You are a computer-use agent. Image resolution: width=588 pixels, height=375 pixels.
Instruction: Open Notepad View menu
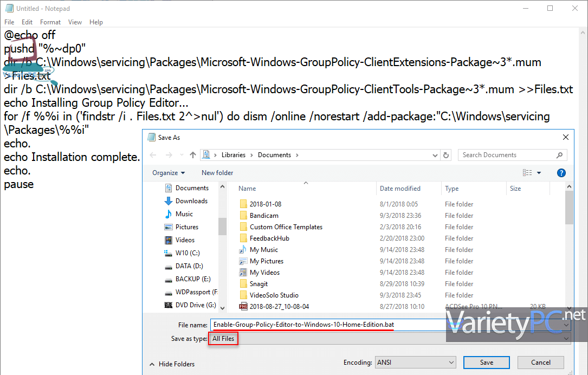(x=75, y=22)
